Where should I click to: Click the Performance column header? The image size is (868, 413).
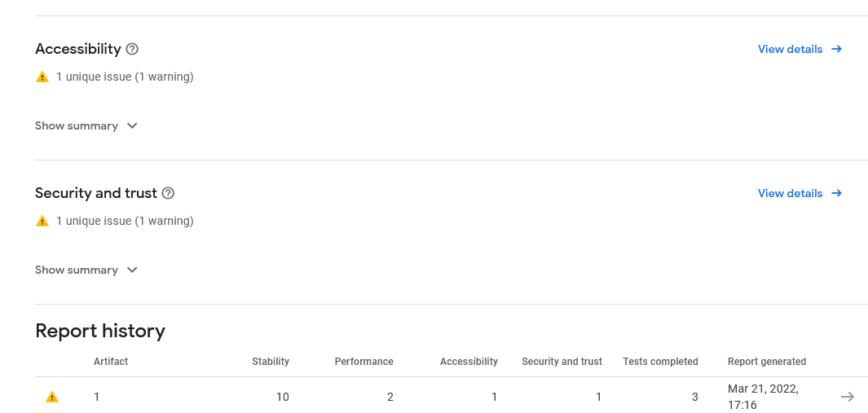click(364, 361)
